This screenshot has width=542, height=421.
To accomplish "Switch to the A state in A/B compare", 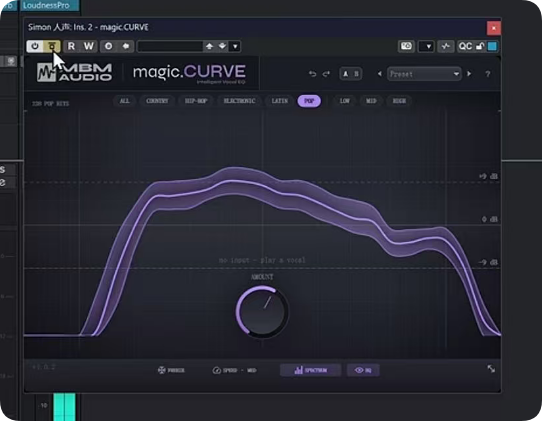I will [345, 74].
